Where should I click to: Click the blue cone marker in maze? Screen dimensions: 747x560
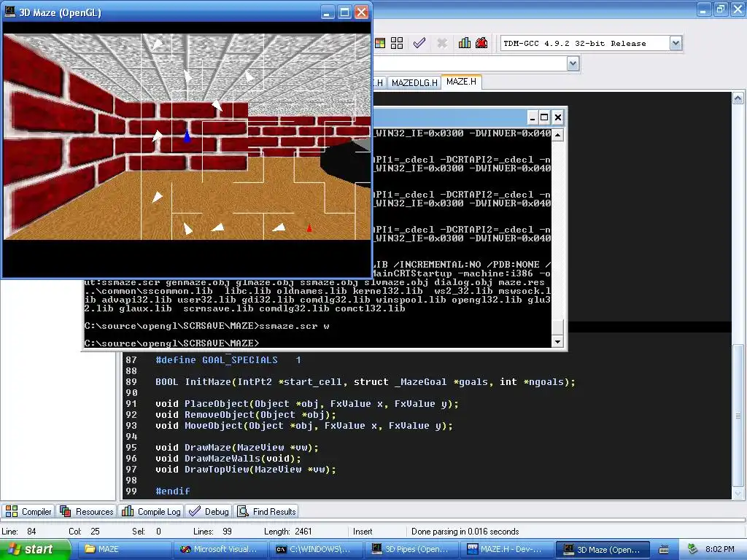[187, 136]
